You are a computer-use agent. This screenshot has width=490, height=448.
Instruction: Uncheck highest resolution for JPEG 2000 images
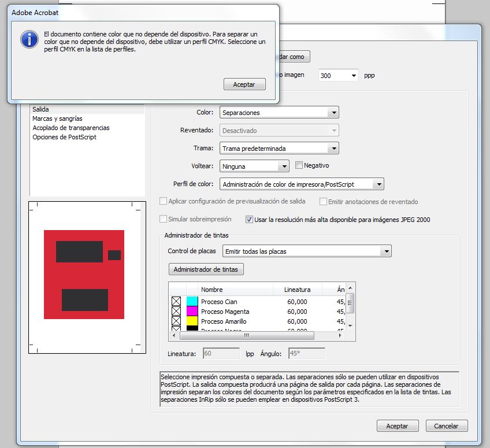click(250, 220)
